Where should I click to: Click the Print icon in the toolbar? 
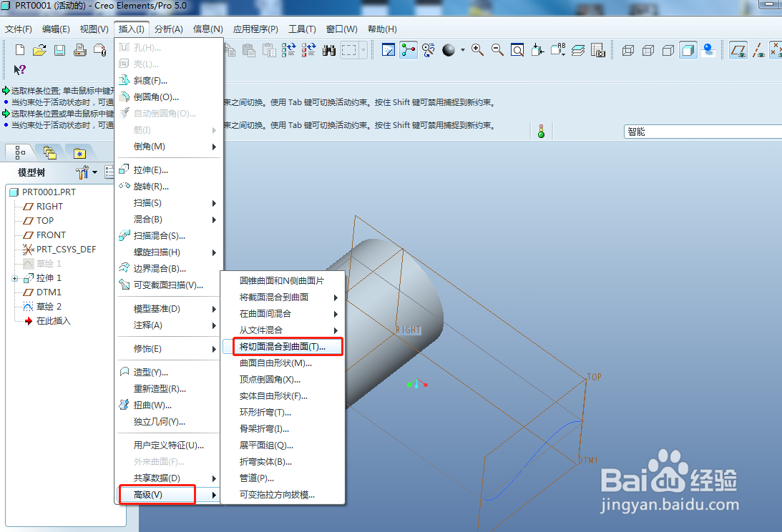coord(80,50)
